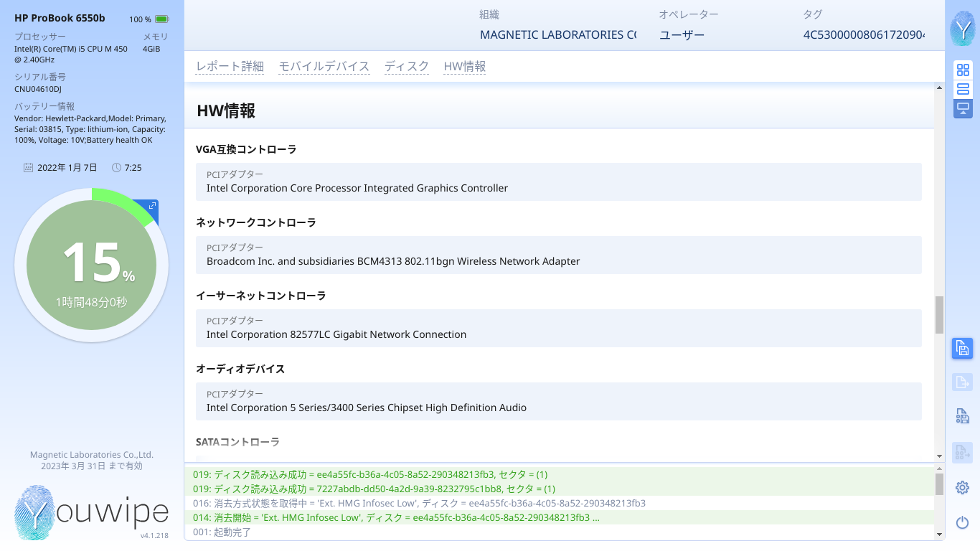Select the Broadcom BCM4313 Wireless Adapter entry

click(x=559, y=255)
